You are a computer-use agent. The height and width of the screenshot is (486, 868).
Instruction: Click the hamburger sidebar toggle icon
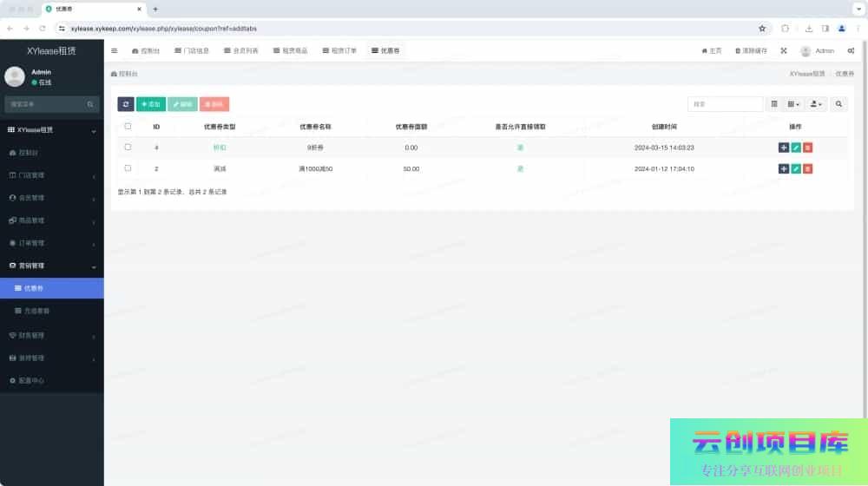[115, 51]
